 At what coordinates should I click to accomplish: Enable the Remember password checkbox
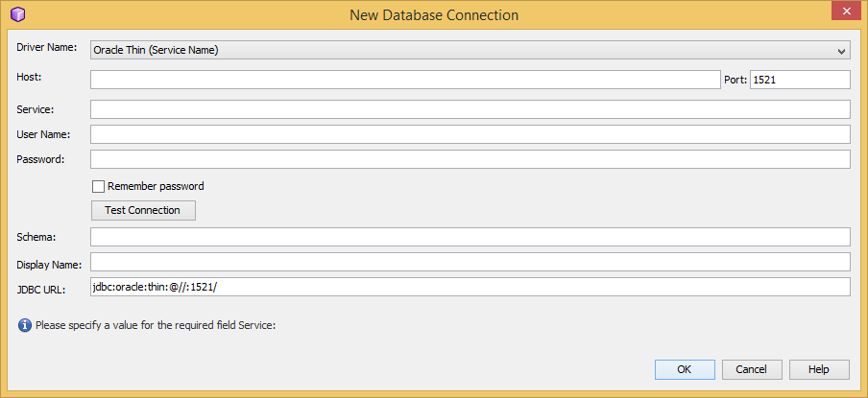point(98,186)
